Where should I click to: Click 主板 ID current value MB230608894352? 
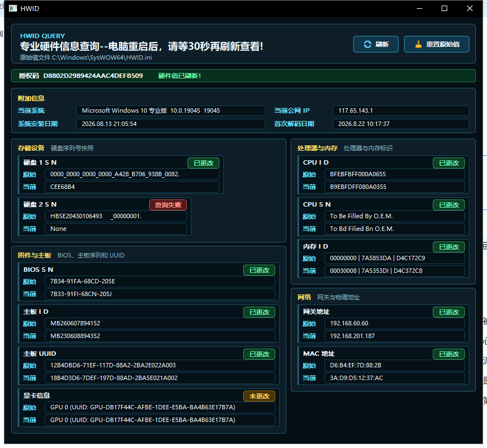[160, 336]
